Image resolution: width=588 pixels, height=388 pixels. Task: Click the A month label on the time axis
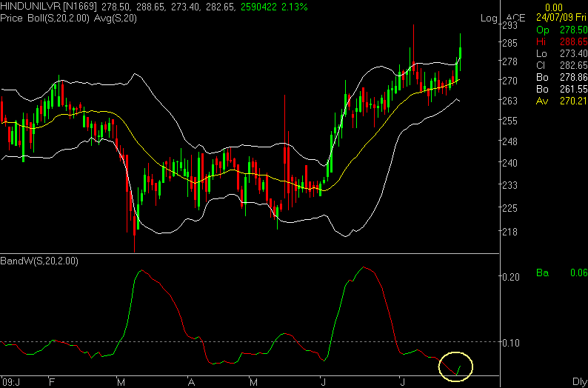point(192,382)
